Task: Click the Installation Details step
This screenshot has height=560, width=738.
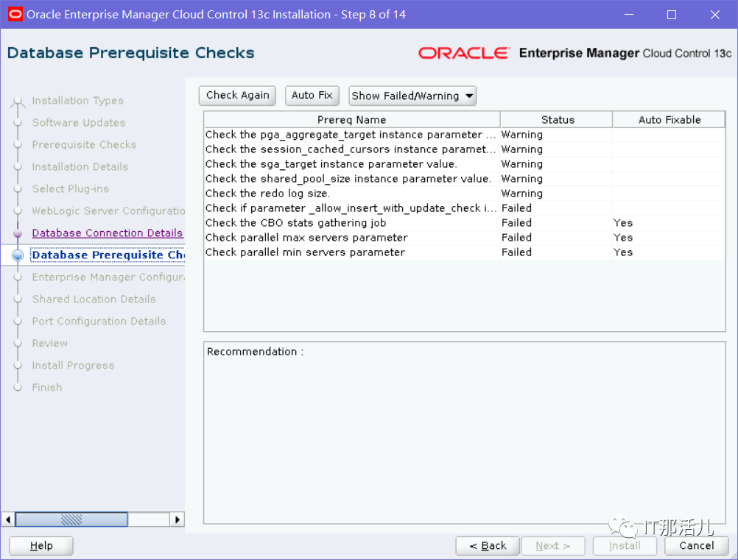Action: [x=80, y=167]
